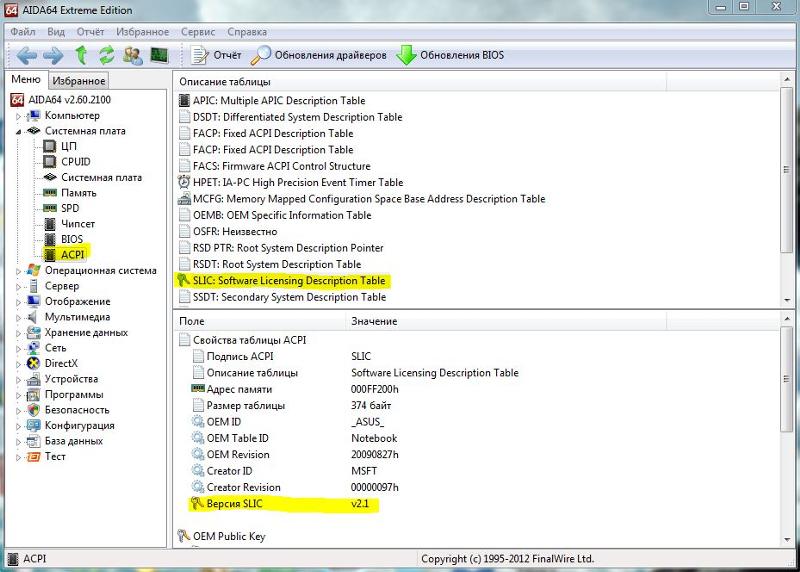Click the Значение column header

tap(506, 321)
